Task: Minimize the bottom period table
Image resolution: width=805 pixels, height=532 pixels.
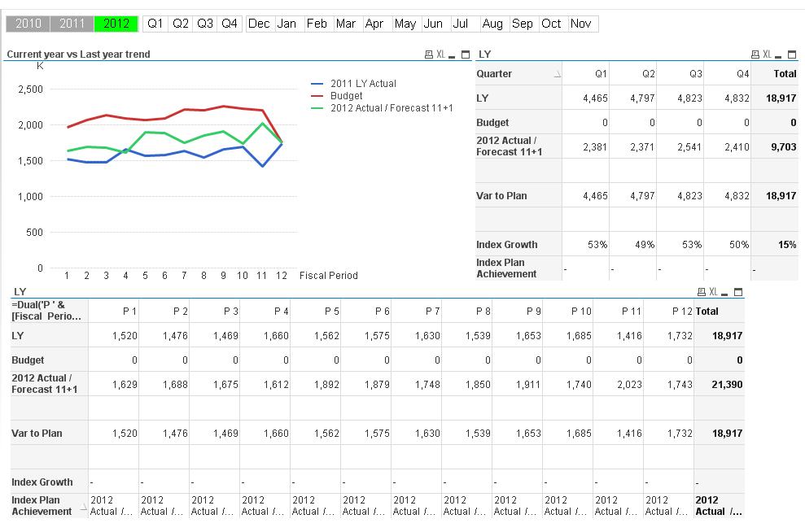Action: tap(725, 292)
